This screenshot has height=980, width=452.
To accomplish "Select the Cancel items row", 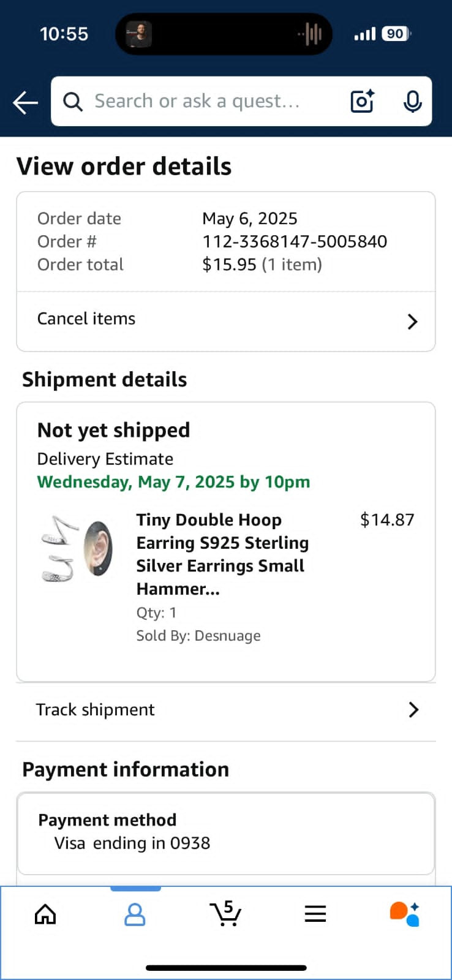I will coord(226,322).
